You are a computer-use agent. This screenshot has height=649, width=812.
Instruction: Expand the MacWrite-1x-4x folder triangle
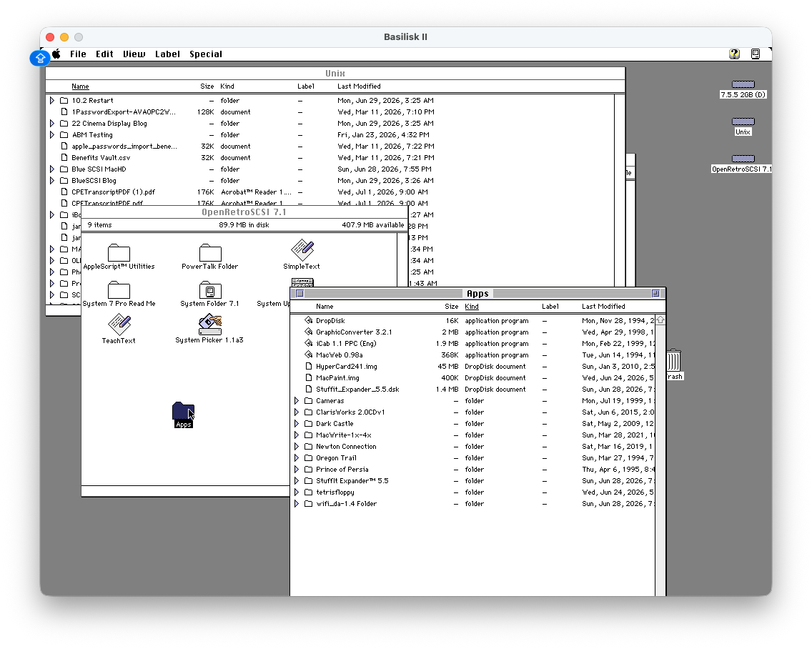tap(297, 435)
